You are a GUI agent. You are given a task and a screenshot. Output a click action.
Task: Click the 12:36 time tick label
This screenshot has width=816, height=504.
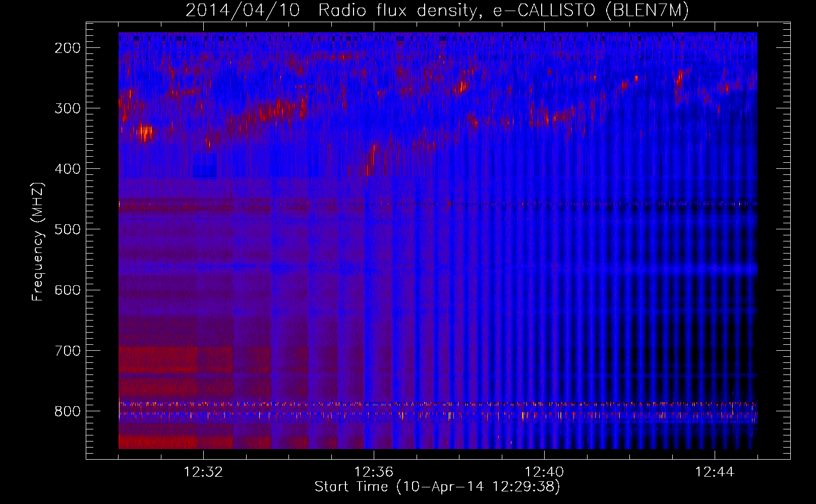coord(374,472)
